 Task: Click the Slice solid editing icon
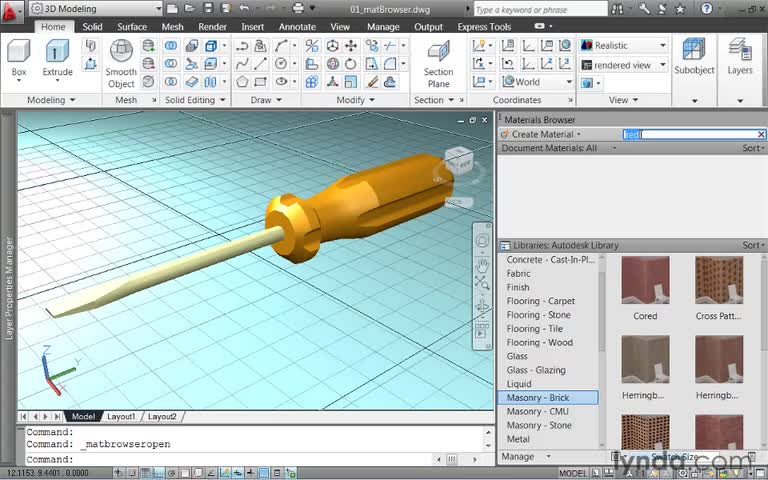[x=192, y=64]
